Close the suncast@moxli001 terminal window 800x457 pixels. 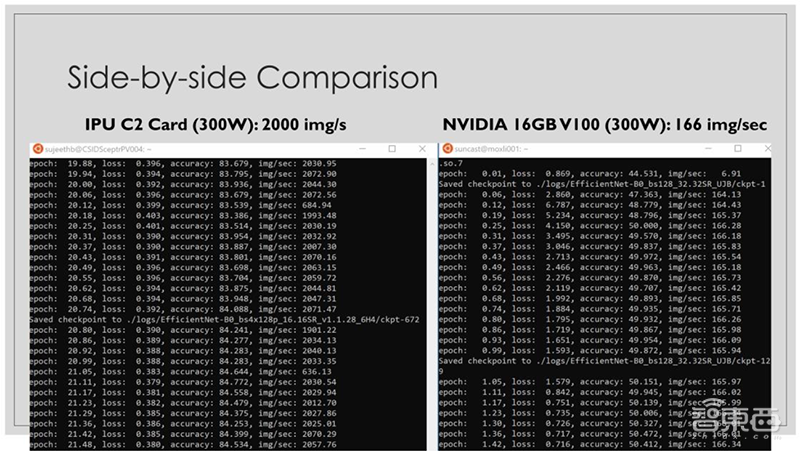pyautogui.click(x=765, y=148)
